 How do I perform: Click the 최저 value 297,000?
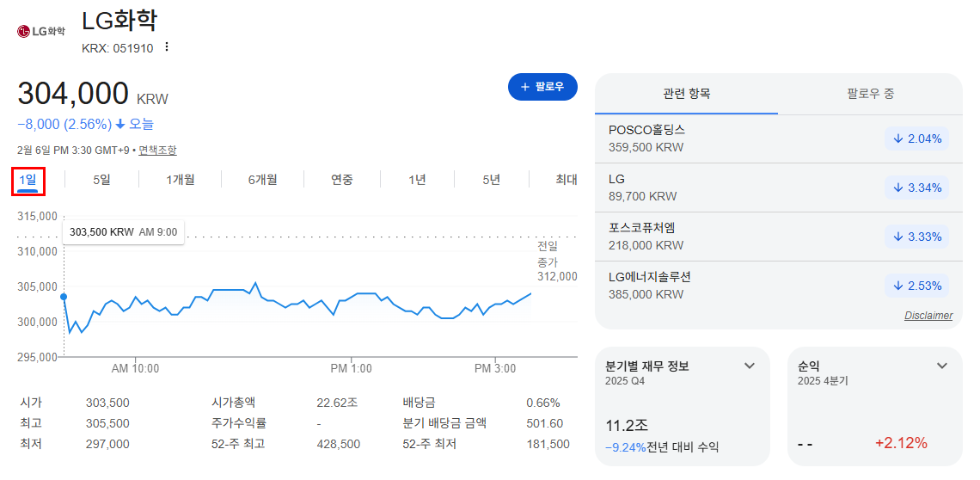(x=107, y=445)
